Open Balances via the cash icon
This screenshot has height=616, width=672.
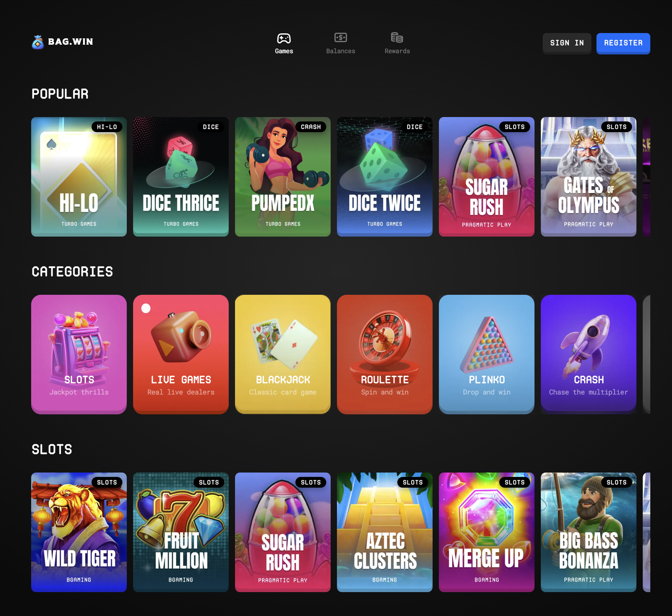coord(340,38)
